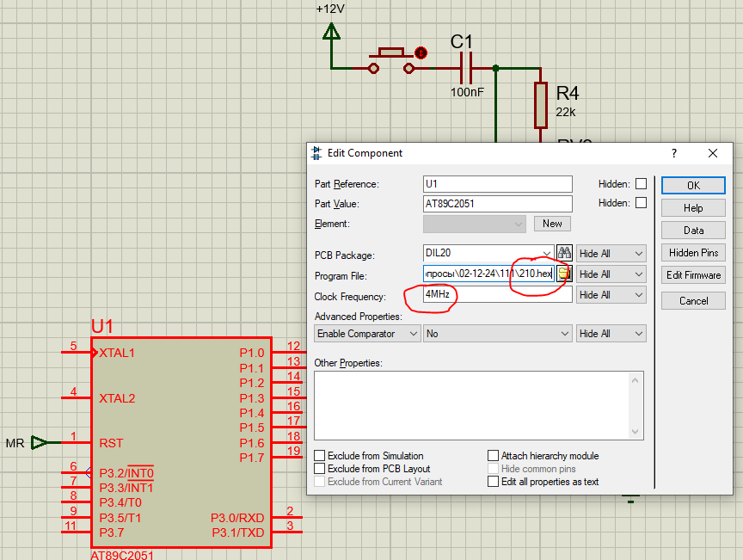Click the P3.4/T0 pin label

point(120,502)
